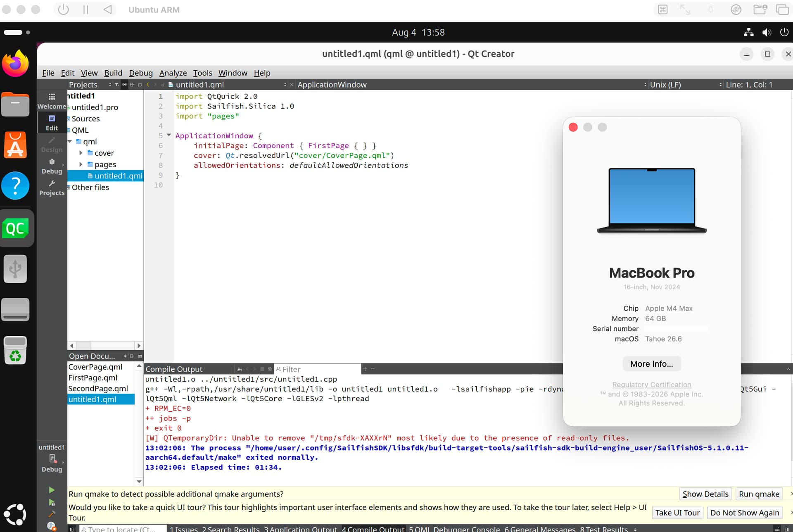The height and width of the screenshot is (532, 793).
Task: Open SecondPage.qml from Open Documents
Action: click(x=98, y=388)
